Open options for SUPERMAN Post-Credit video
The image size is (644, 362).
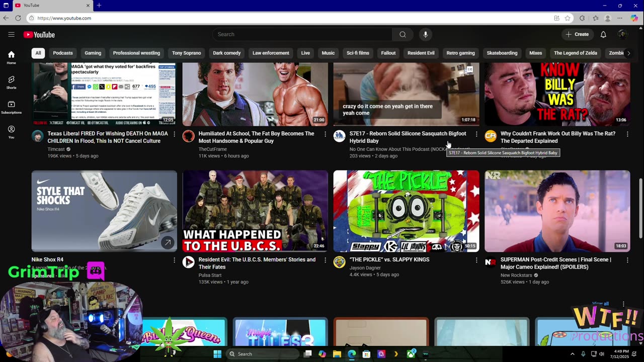627,260
